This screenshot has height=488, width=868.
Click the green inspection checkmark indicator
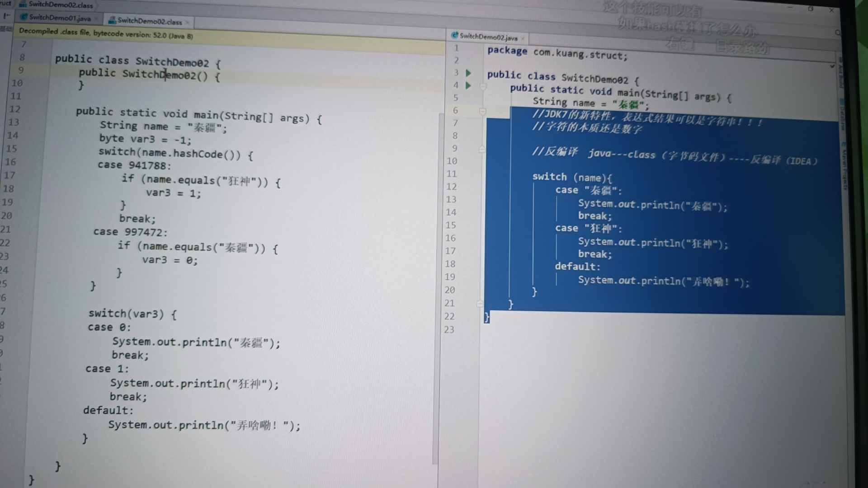(x=832, y=66)
